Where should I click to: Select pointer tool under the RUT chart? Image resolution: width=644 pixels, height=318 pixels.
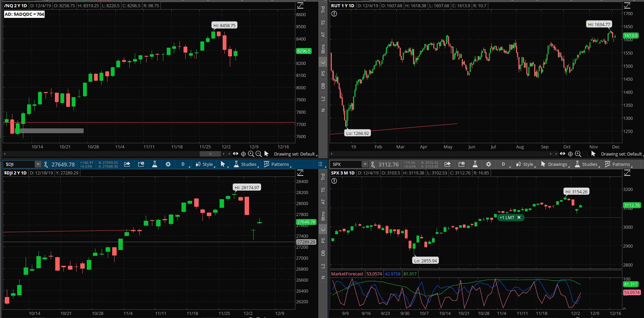pyautogui.click(x=594, y=154)
